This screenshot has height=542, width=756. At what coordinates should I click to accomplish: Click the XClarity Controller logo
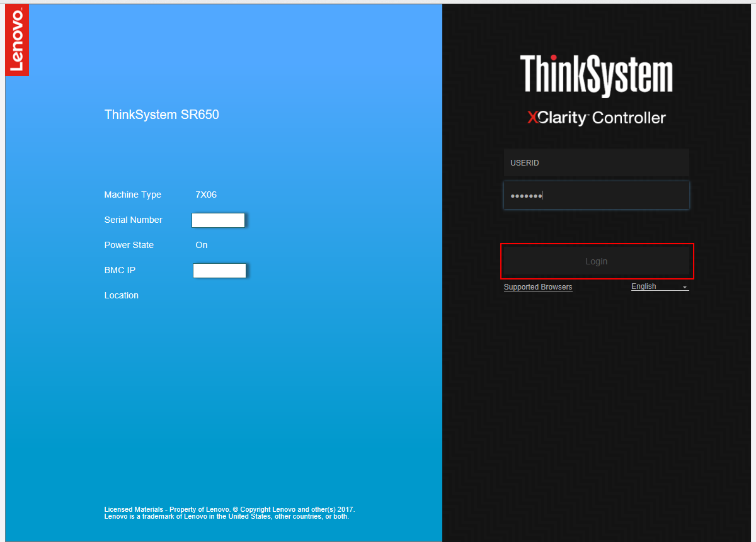click(596, 118)
